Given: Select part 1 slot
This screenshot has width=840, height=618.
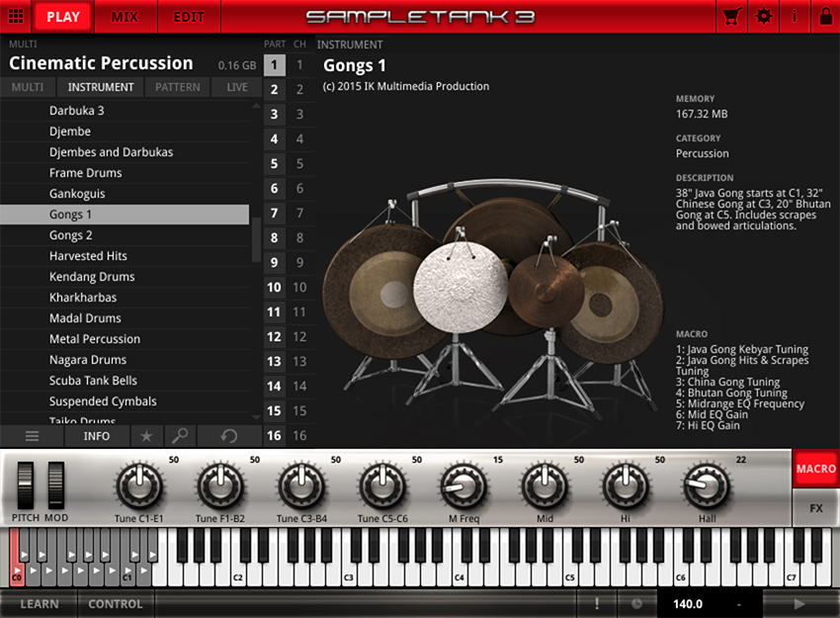Looking at the screenshot, I should pos(274,65).
